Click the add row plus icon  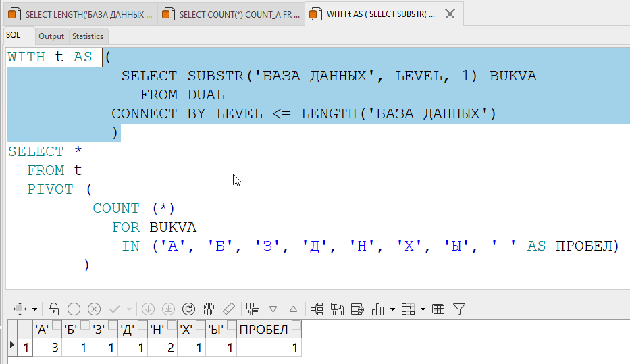74,309
